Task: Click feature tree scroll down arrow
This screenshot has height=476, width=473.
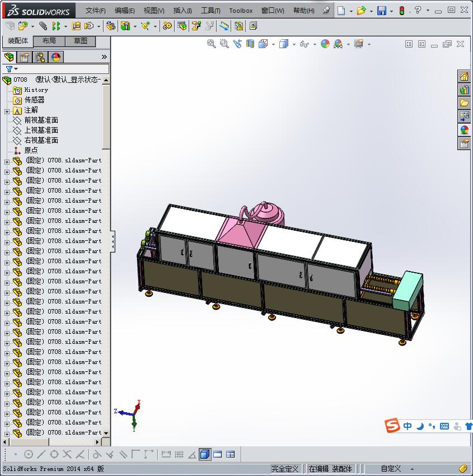Action: (106, 433)
